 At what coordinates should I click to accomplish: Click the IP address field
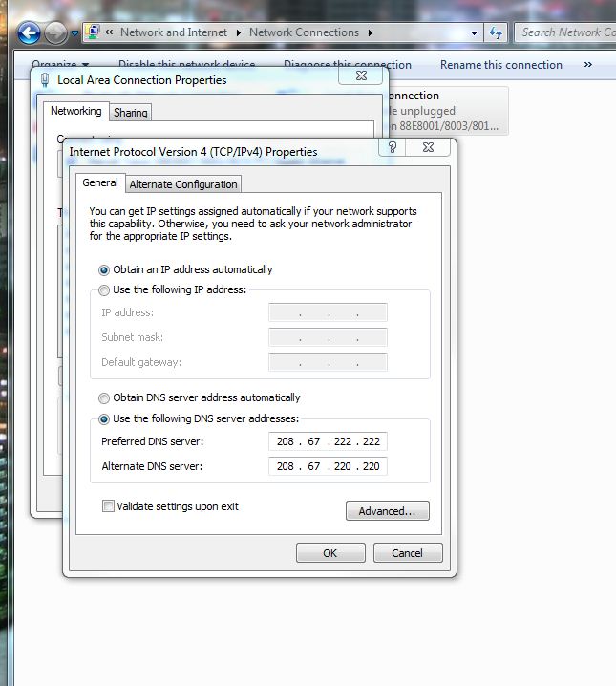point(328,312)
